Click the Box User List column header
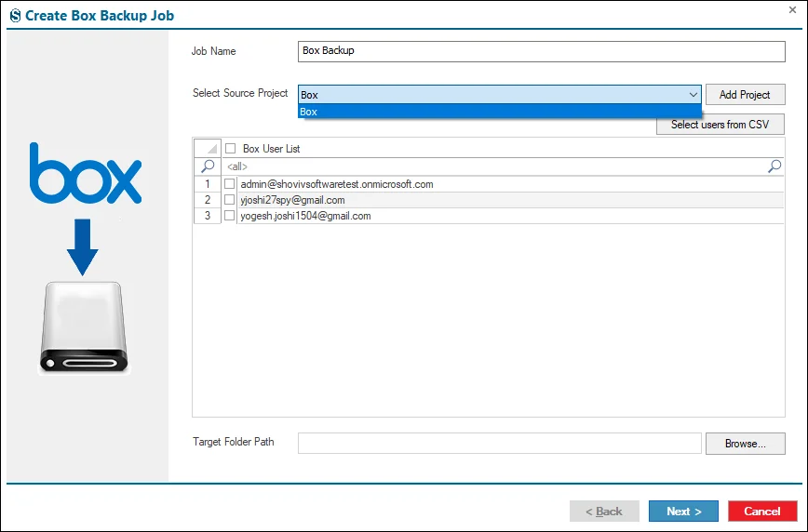Screen dimensions: 808x532 (272, 149)
